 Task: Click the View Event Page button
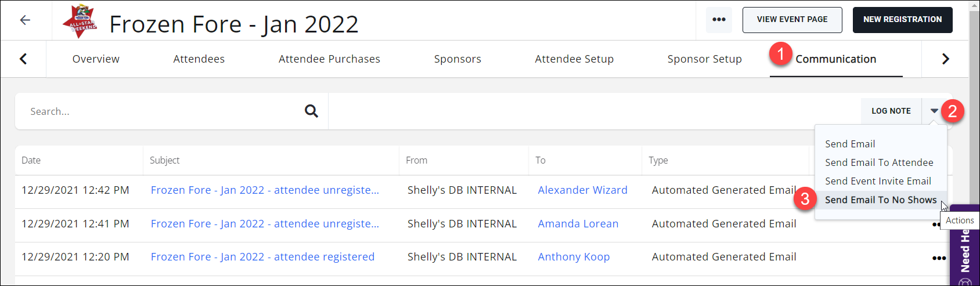click(792, 20)
